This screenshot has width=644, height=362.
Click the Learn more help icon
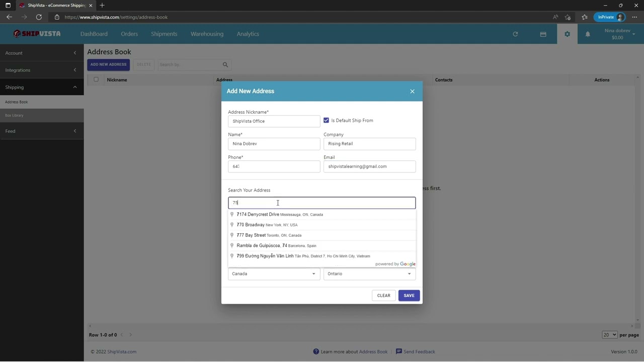pos(316,351)
